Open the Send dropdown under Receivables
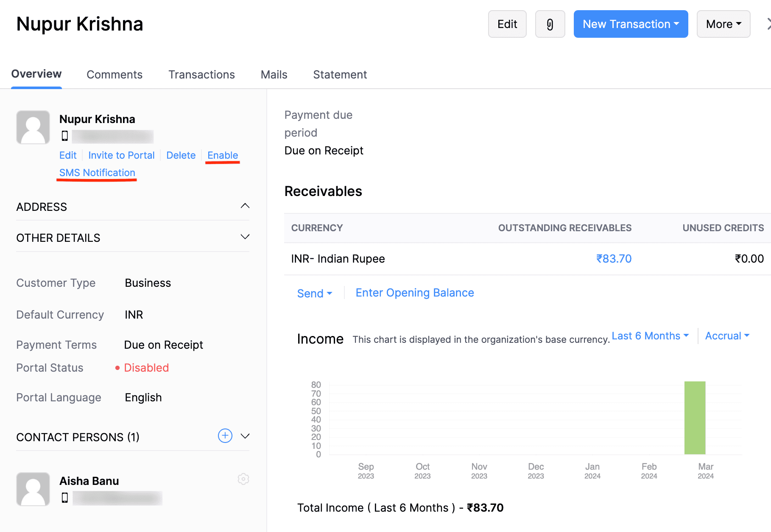Image resolution: width=771 pixels, height=532 pixels. point(314,293)
